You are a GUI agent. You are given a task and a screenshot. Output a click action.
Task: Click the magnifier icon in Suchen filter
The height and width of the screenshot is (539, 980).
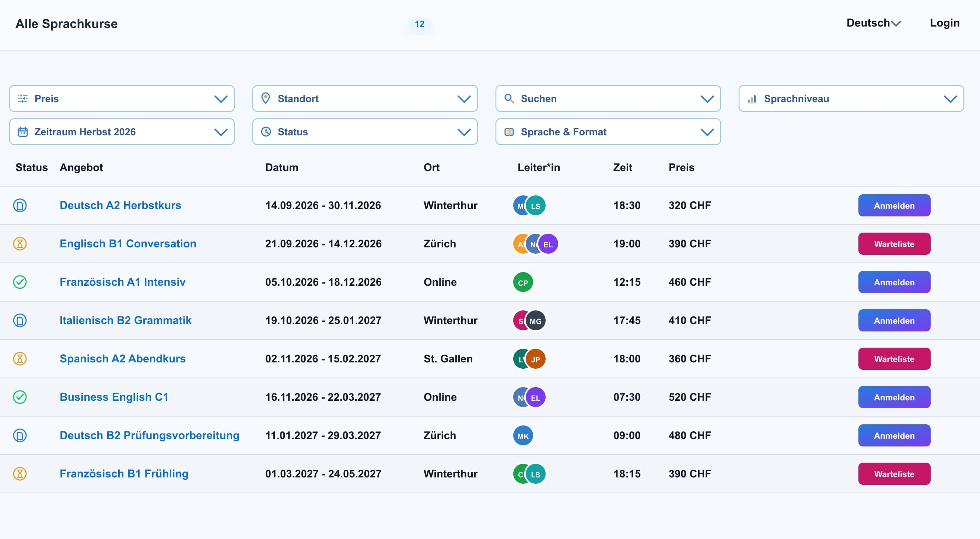click(509, 98)
